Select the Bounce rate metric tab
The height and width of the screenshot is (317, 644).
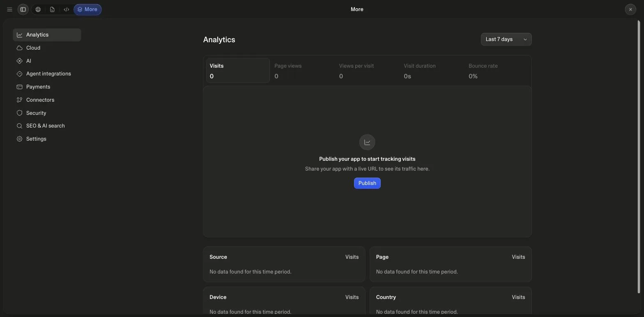click(497, 71)
